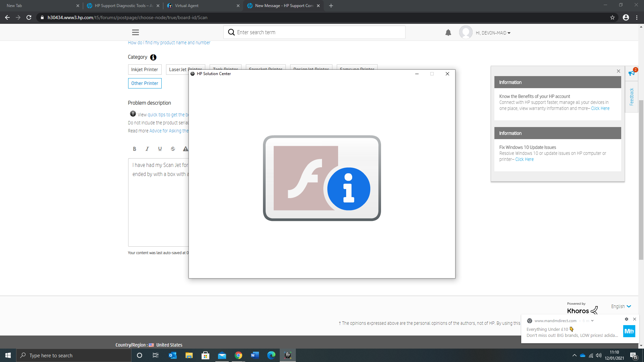Expand the HI, DEVON-MAID account dropdown
The height and width of the screenshot is (362, 644).
(x=493, y=33)
